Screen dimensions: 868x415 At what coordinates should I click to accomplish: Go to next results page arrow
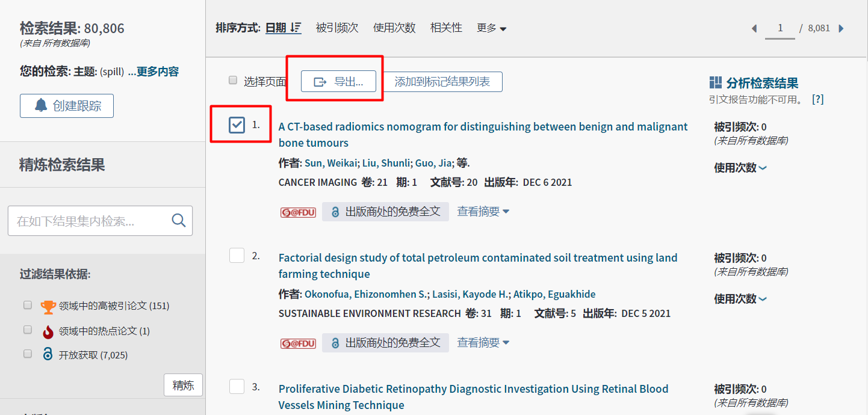(x=842, y=28)
